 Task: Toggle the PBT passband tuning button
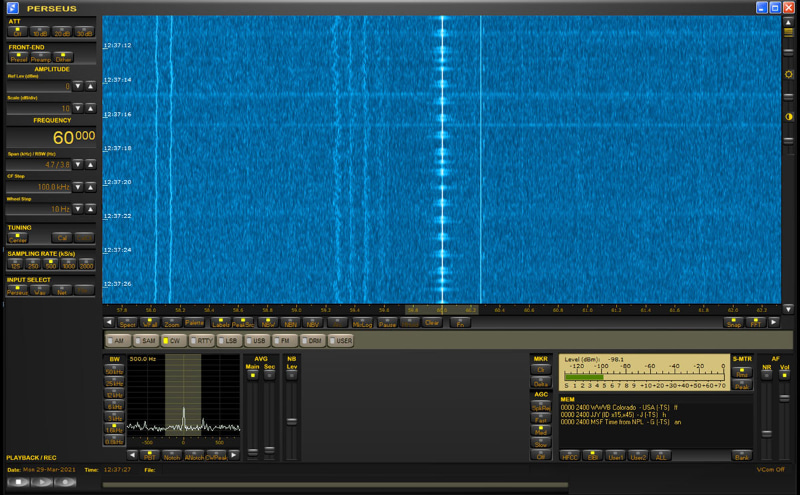(149, 456)
